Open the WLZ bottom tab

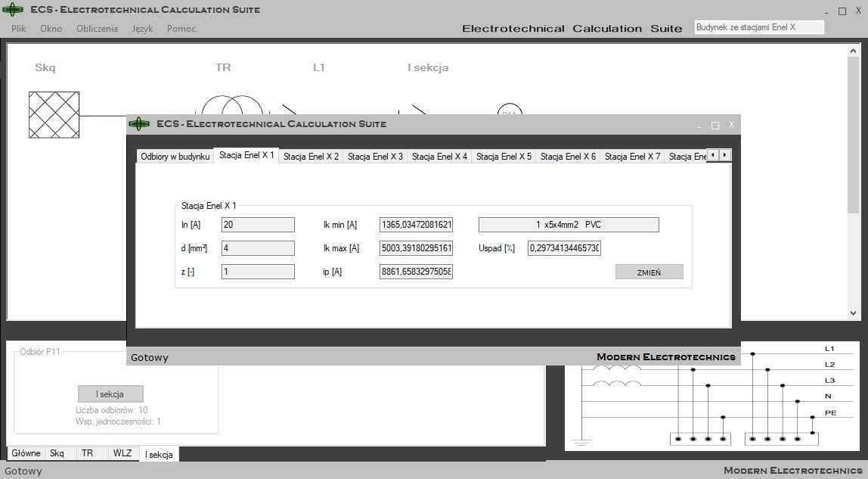tap(122, 453)
